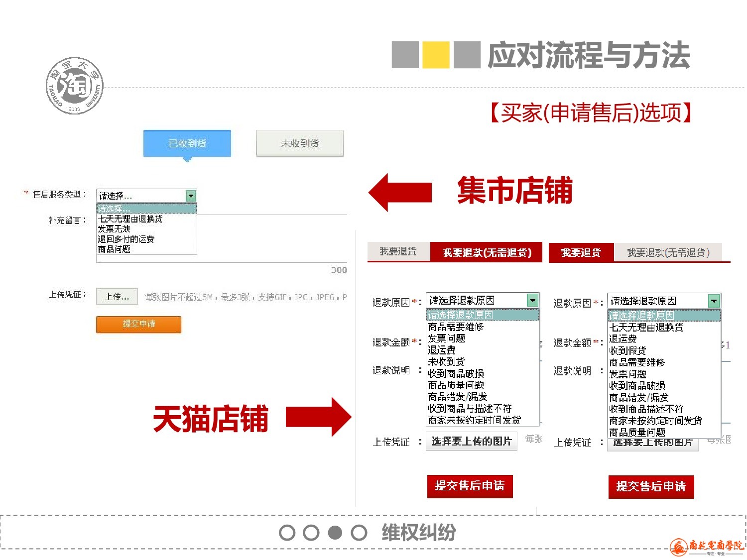Switch to 我要退货 tab in middle panel
This screenshot has width=747, height=560.
(x=398, y=251)
